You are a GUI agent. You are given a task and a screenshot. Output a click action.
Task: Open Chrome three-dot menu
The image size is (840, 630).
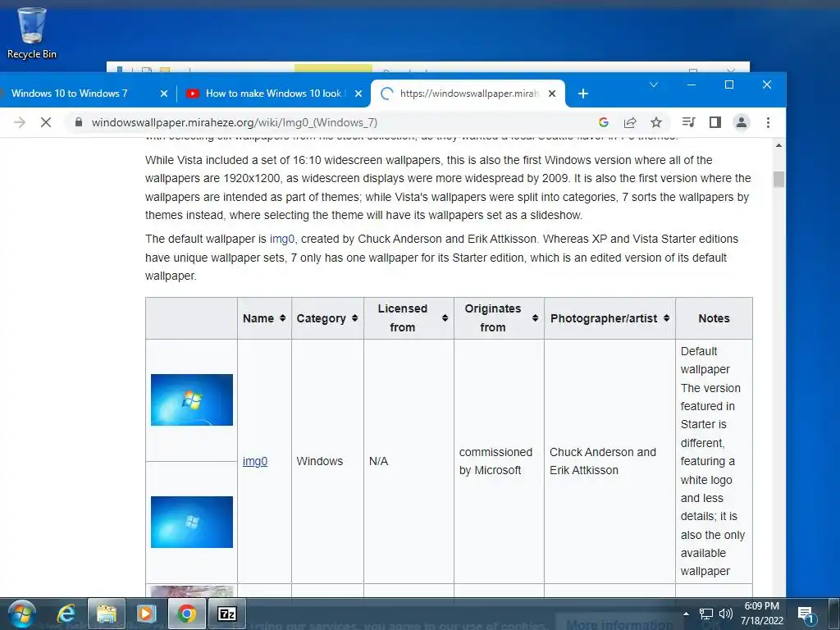(x=768, y=122)
